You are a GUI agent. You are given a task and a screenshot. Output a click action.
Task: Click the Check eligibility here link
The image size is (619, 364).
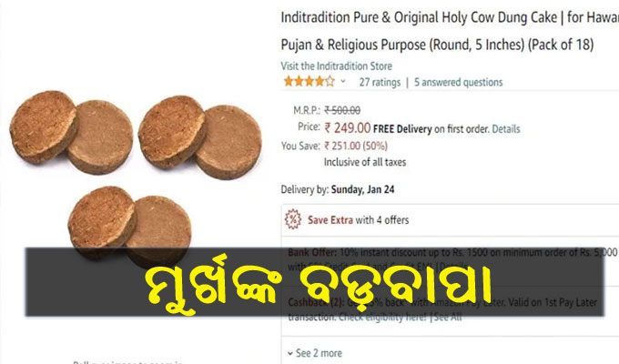(x=382, y=317)
